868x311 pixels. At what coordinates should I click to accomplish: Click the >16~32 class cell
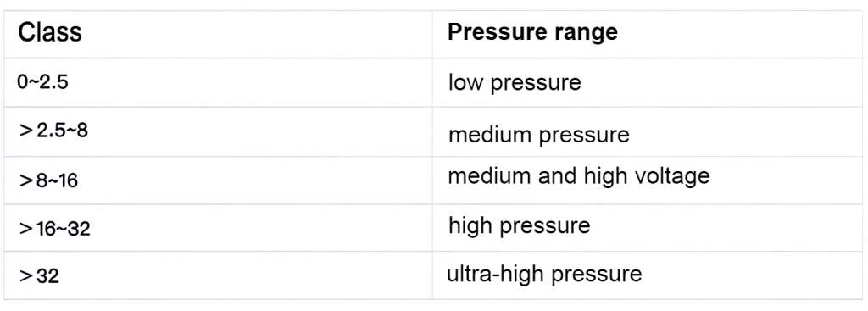[218, 228]
